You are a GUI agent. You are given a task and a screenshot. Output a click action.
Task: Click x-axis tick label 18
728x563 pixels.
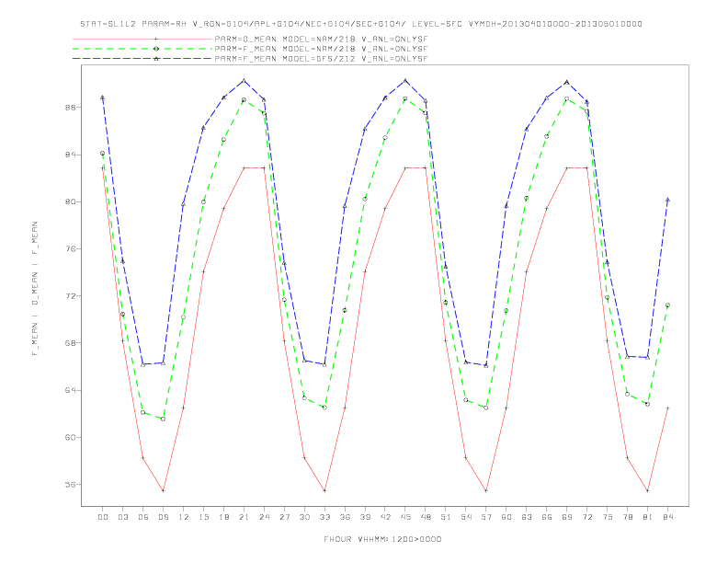(223, 517)
